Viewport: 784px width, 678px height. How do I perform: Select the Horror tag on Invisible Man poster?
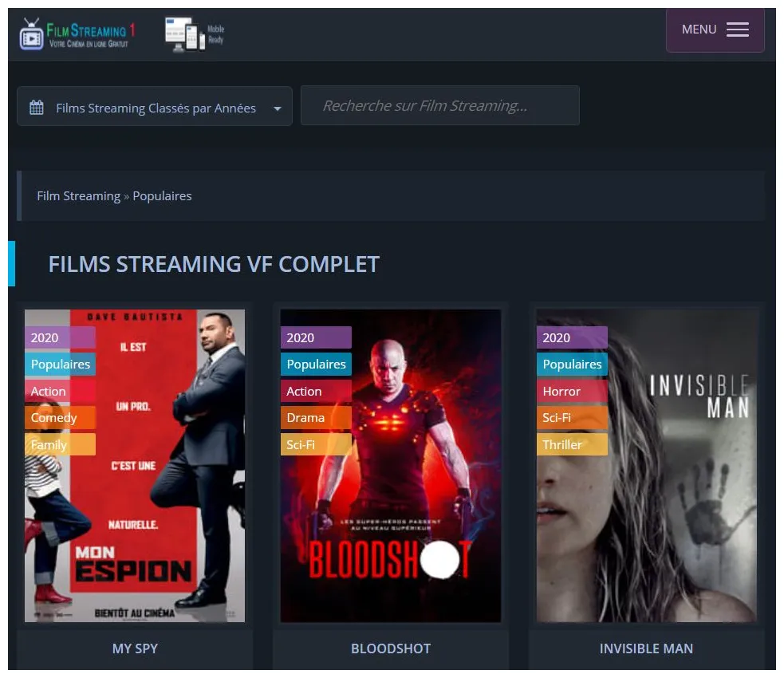pos(561,391)
